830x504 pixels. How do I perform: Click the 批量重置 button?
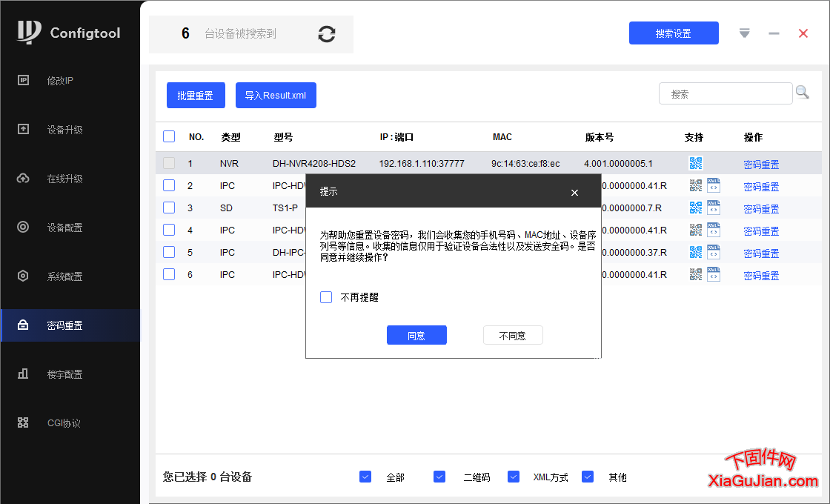(x=196, y=96)
